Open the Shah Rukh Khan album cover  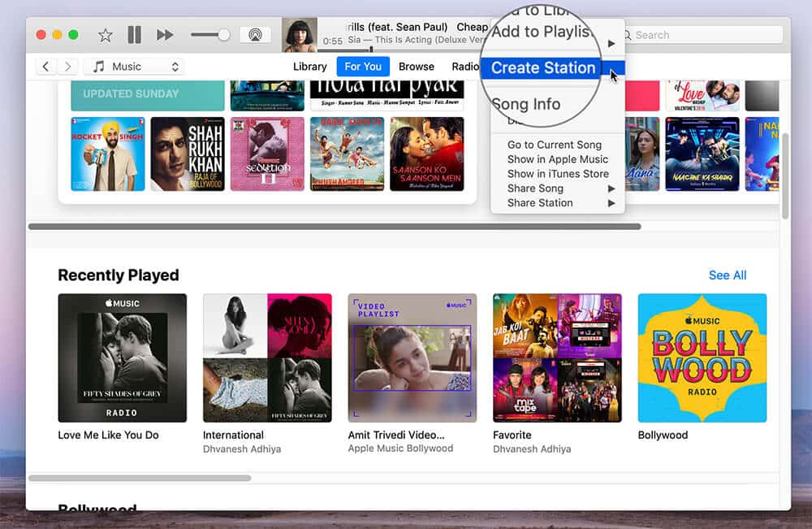pyautogui.click(x=188, y=154)
